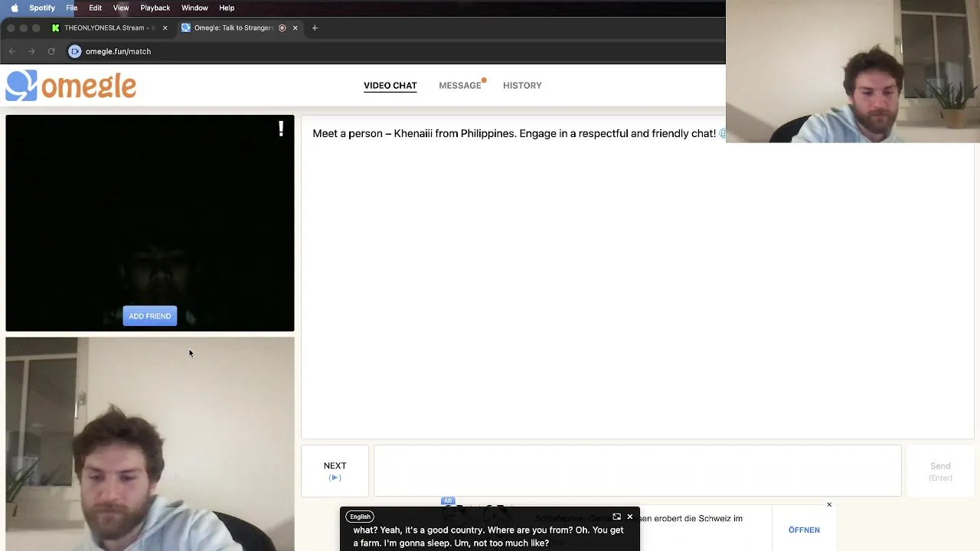Close the THEONLYONESLA Stream tab

tap(165, 28)
